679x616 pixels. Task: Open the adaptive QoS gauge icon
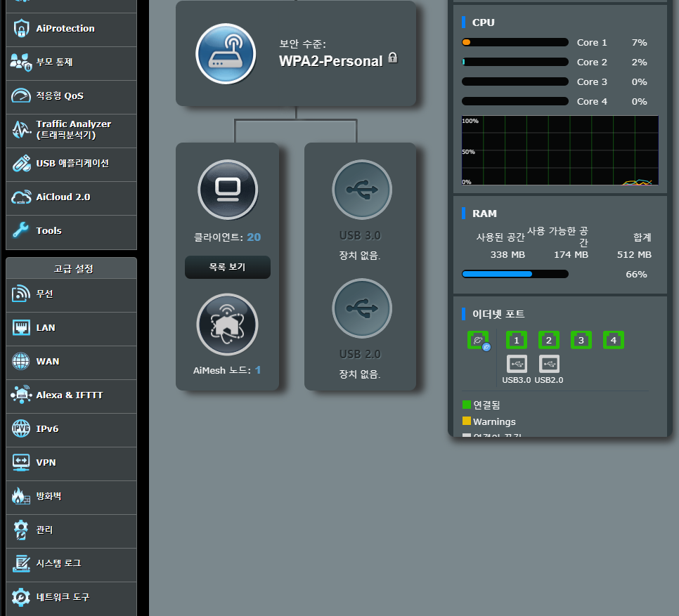tap(21, 96)
